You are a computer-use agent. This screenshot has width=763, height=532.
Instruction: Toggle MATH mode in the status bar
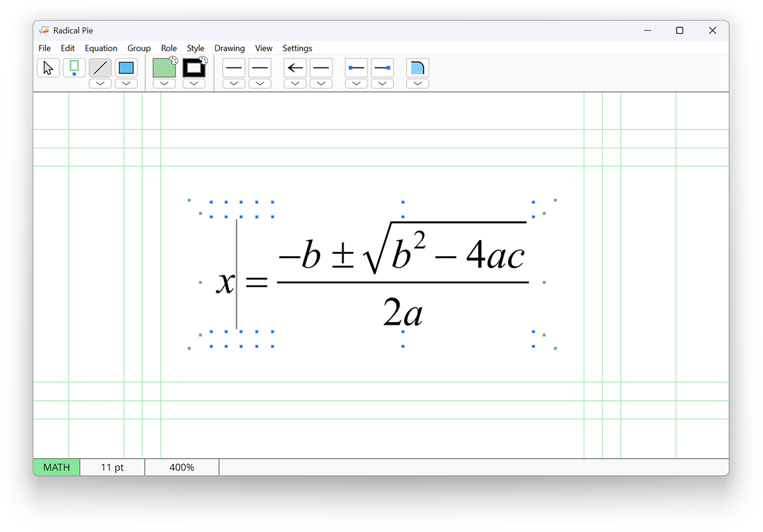pyautogui.click(x=56, y=467)
